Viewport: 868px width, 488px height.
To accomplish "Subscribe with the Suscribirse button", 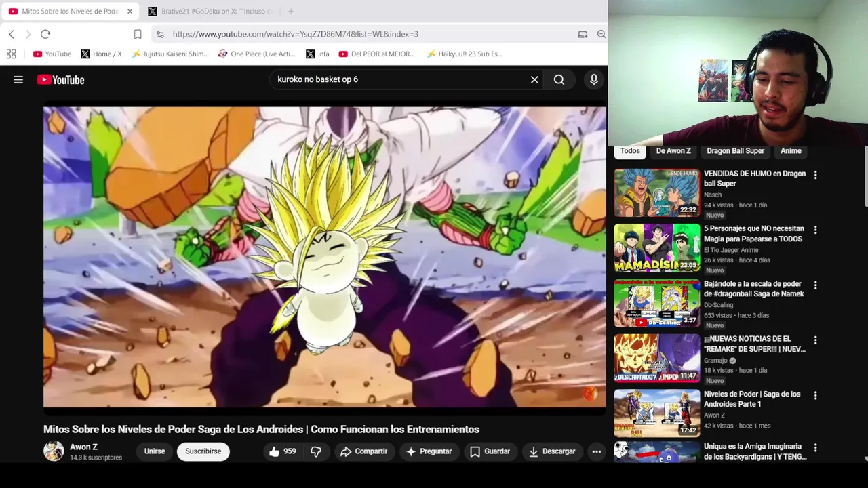I will click(203, 451).
